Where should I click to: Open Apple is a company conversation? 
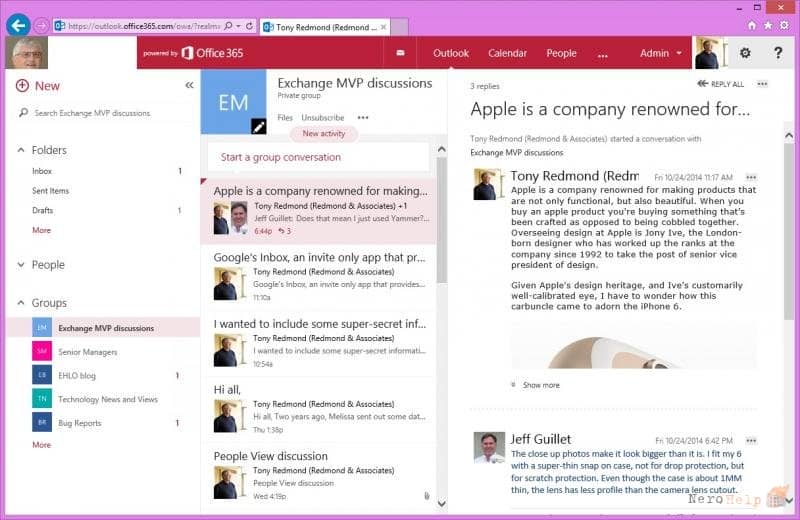coord(318,211)
